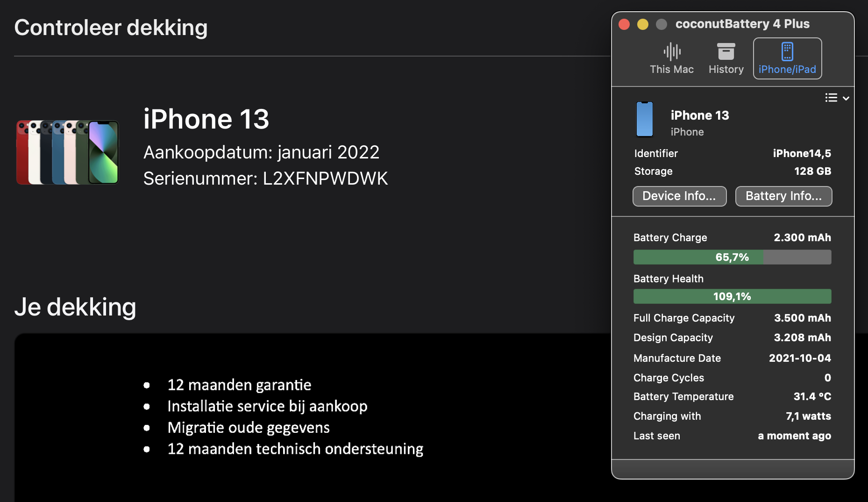Click the Battery Health 109,1% bar
This screenshot has width=868, height=502.
(732, 296)
